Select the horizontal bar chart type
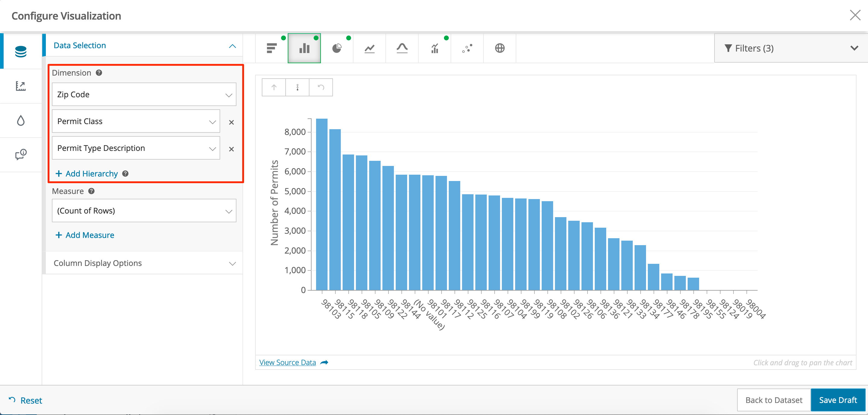868x415 pixels. (x=271, y=48)
